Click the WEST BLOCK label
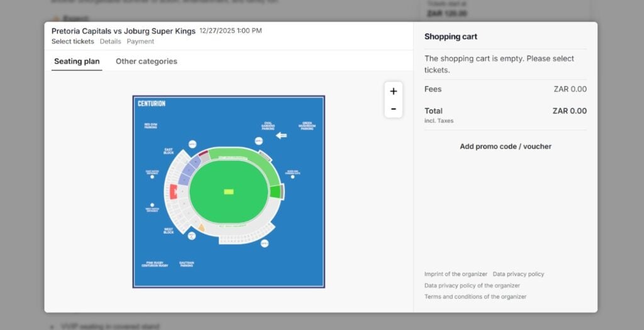Image resolution: width=644 pixels, height=330 pixels. point(169,231)
